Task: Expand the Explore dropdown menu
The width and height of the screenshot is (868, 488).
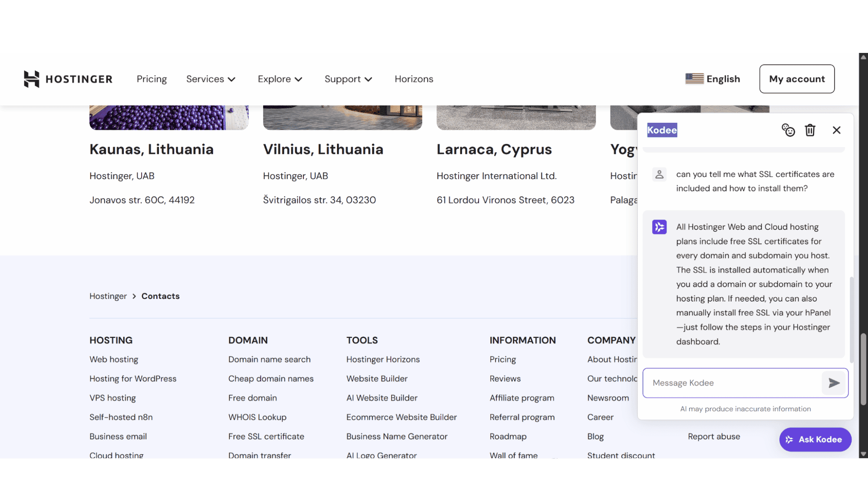Action: tap(280, 79)
